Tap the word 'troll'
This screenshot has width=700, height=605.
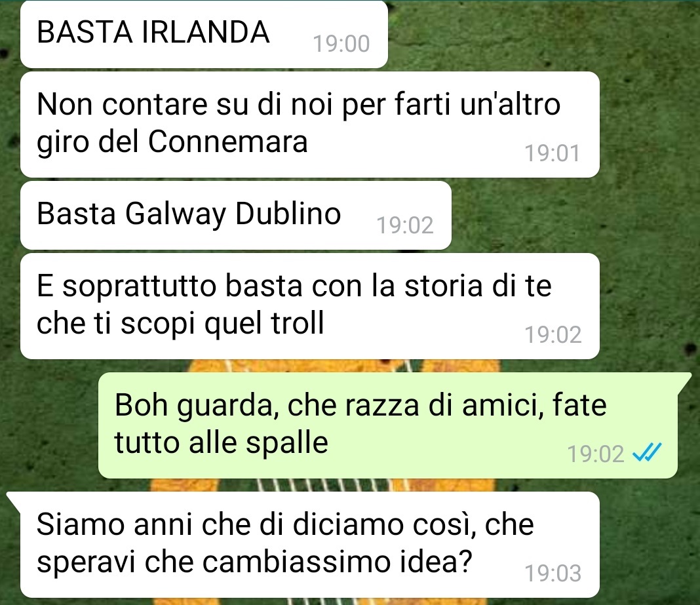298,322
